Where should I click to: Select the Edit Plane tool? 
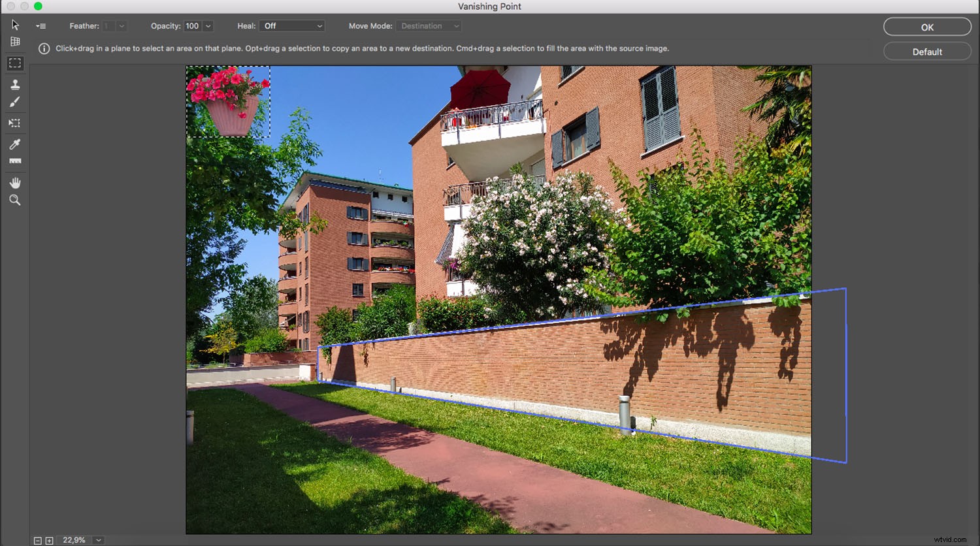15,25
